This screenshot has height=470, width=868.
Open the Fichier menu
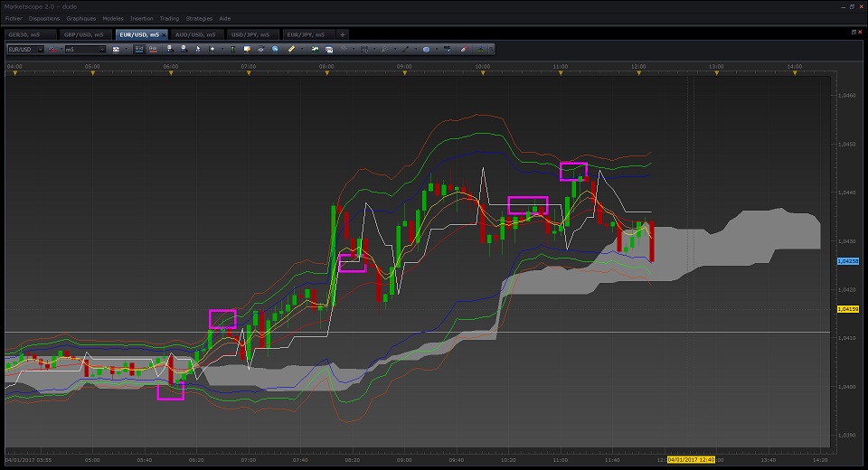(14, 18)
